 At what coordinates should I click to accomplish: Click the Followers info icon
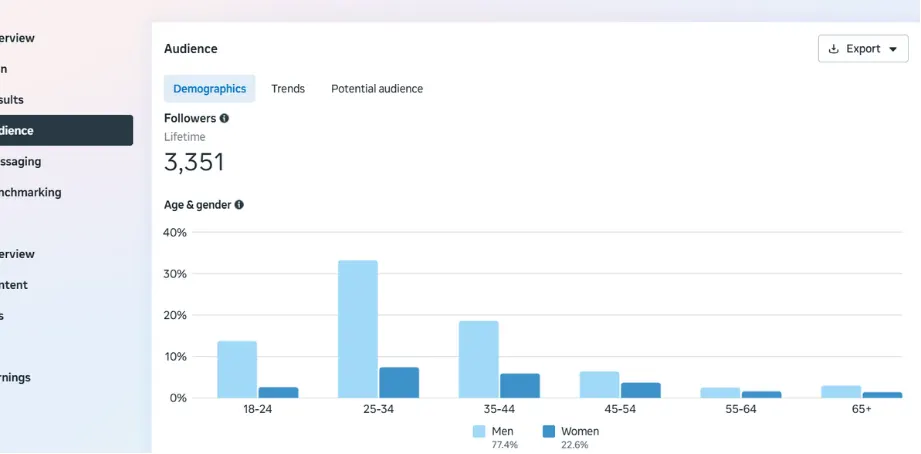pos(224,118)
